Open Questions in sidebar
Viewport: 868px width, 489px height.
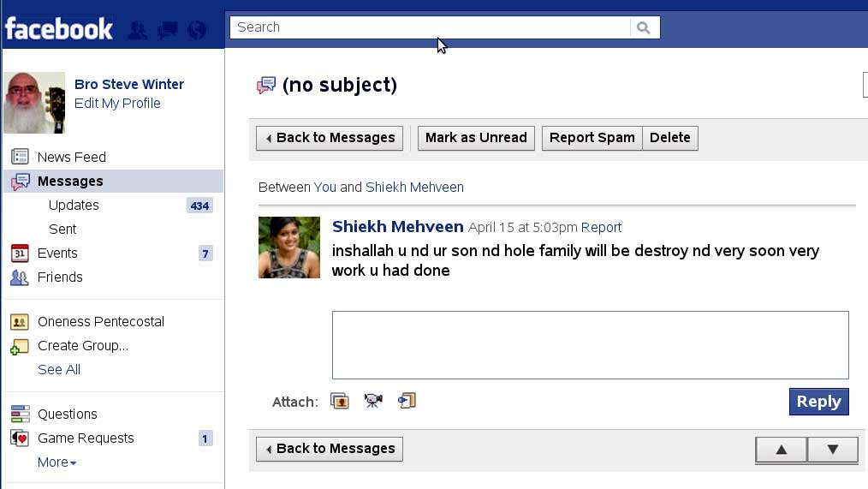[x=67, y=414]
